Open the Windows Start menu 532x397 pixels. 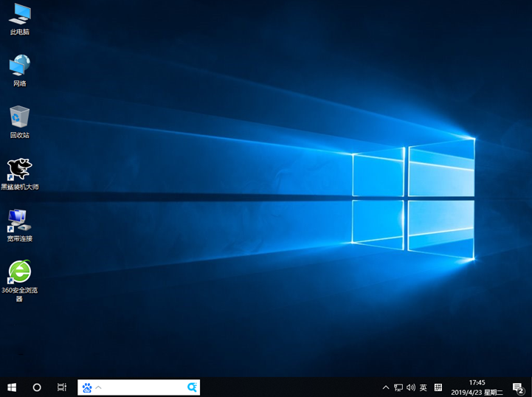[x=12, y=387]
